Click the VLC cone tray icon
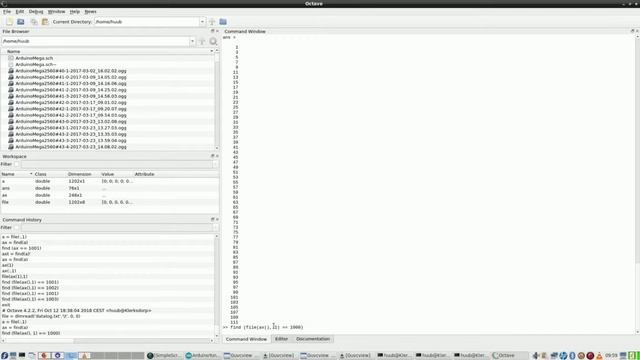Image resolution: width=640 pixels, height=360 pixels. 599,356
